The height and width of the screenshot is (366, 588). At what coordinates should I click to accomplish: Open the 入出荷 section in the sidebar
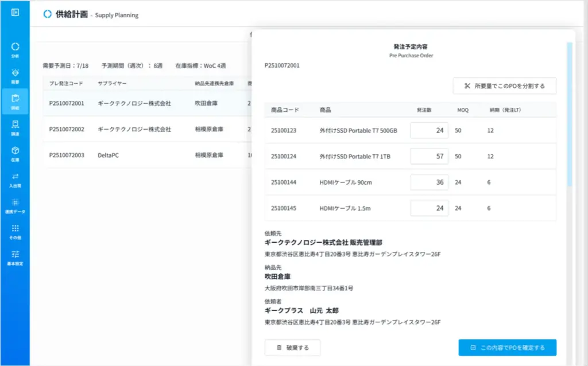tap(15, 180)
